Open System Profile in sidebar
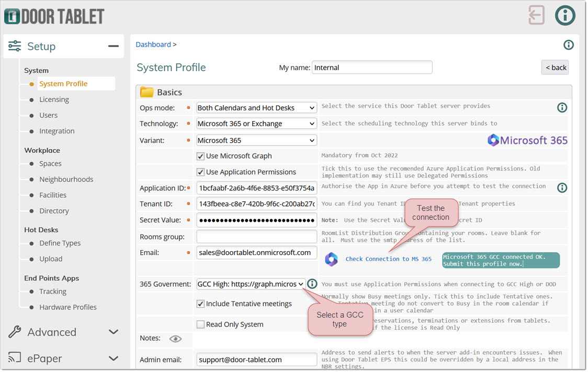 click(63, 84)
